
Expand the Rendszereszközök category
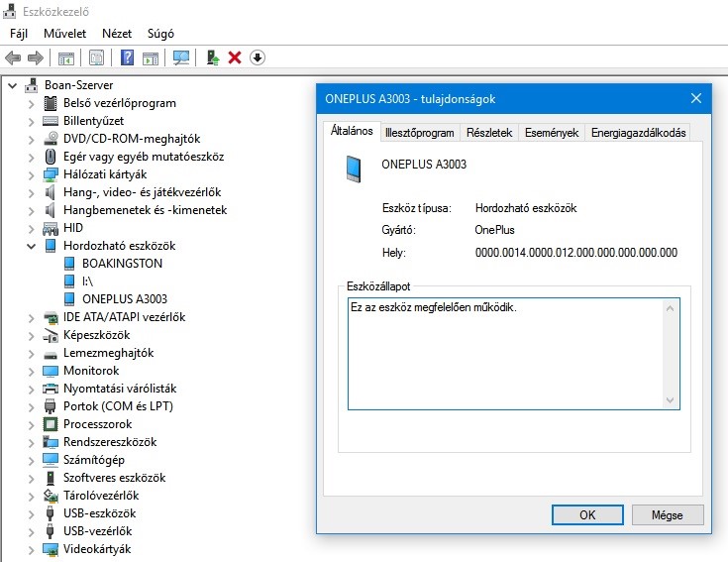[31, 443]
